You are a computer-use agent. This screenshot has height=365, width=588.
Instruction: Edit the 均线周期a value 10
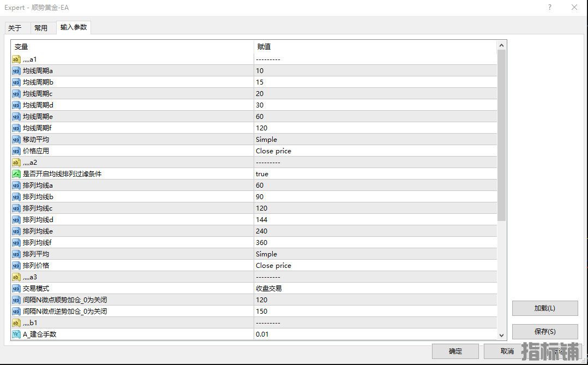tap(375, 70)
